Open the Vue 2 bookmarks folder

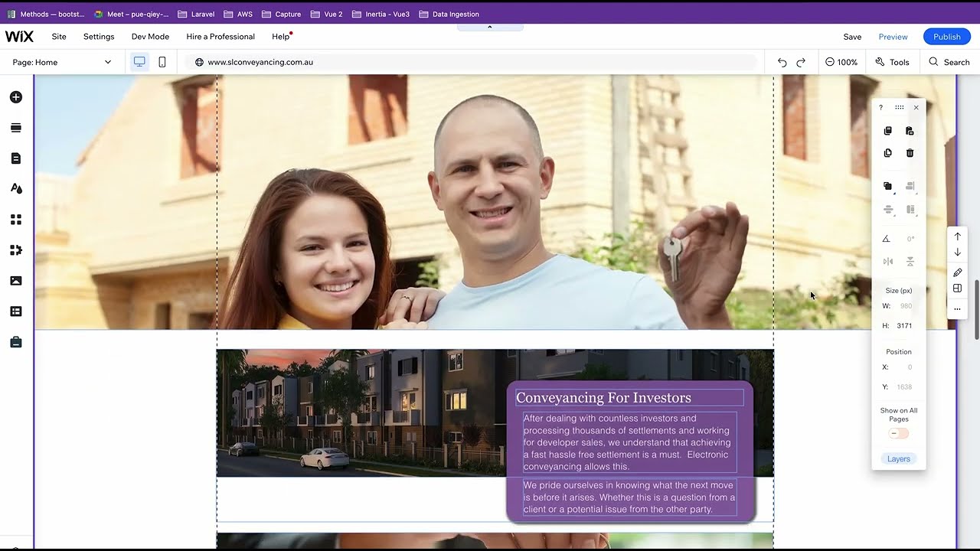[x=325, y=14]
